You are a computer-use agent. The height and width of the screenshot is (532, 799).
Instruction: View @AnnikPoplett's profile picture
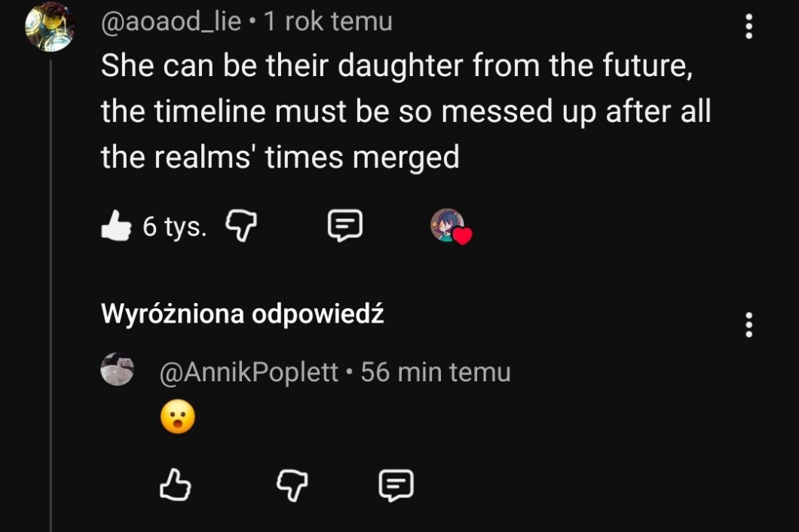coord(117,369)
